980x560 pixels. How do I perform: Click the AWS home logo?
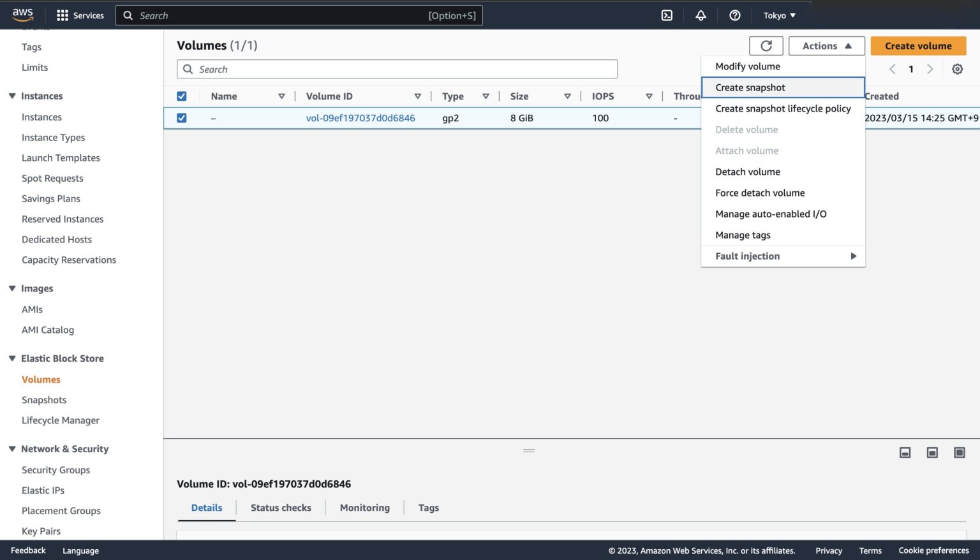[23, 15]
